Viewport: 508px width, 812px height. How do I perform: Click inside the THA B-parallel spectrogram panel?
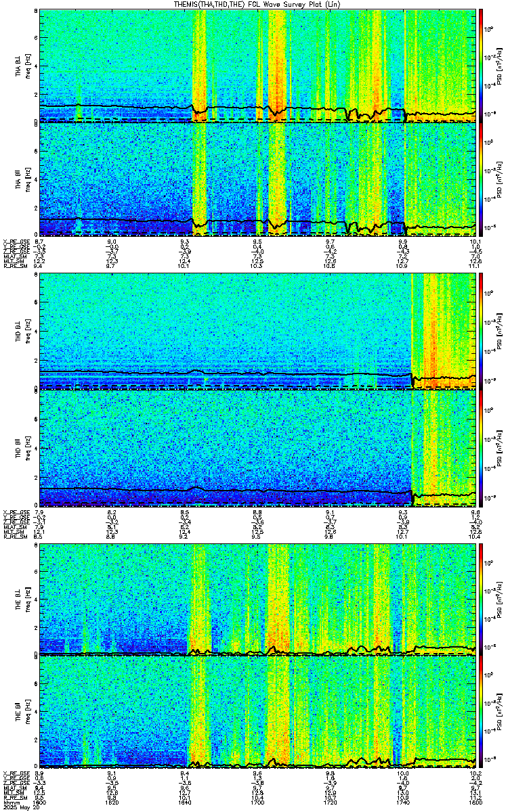click(x=257, y=179)
